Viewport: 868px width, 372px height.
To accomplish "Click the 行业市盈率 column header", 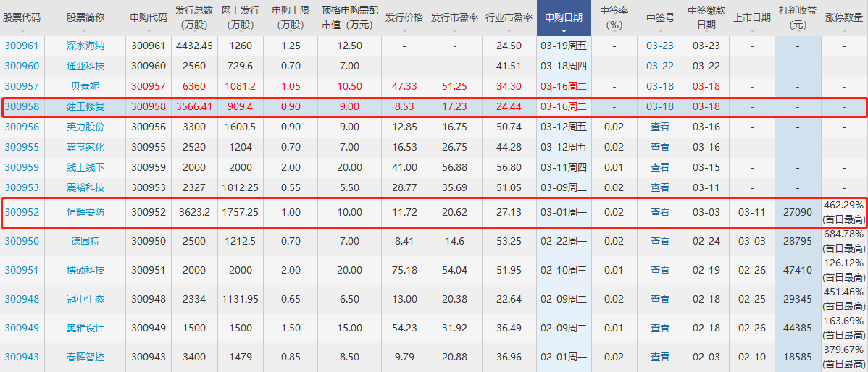I will 509,17.
